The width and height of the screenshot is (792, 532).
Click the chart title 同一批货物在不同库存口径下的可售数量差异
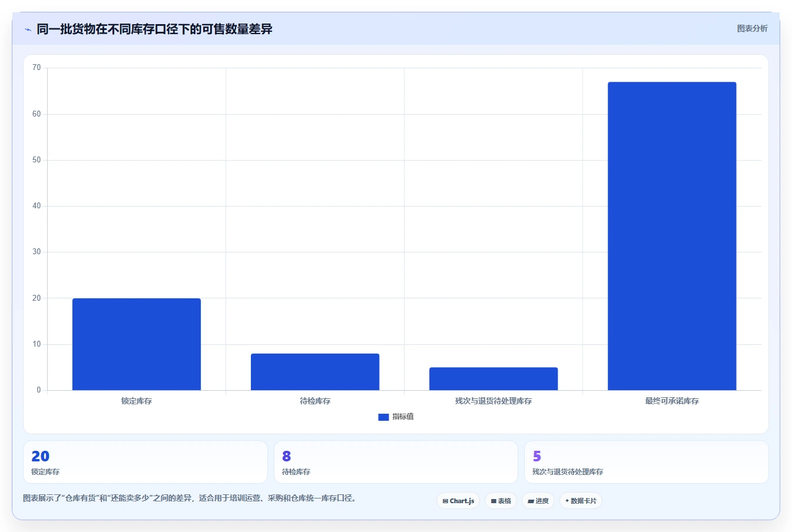pos(154,29)
